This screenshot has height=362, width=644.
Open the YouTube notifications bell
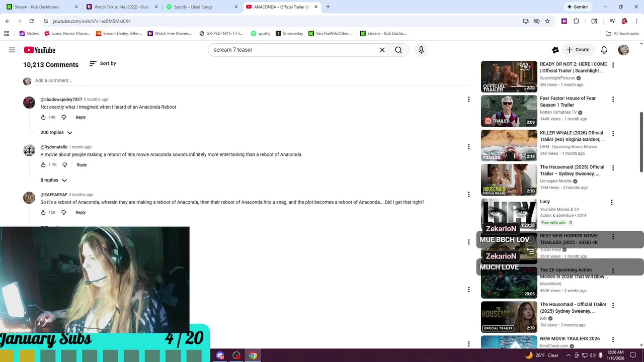point(604,50)
